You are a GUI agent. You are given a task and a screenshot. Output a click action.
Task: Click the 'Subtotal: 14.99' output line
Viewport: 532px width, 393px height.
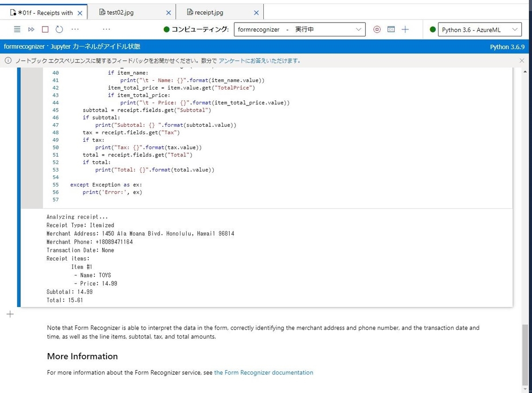click(x=70, y=292)
